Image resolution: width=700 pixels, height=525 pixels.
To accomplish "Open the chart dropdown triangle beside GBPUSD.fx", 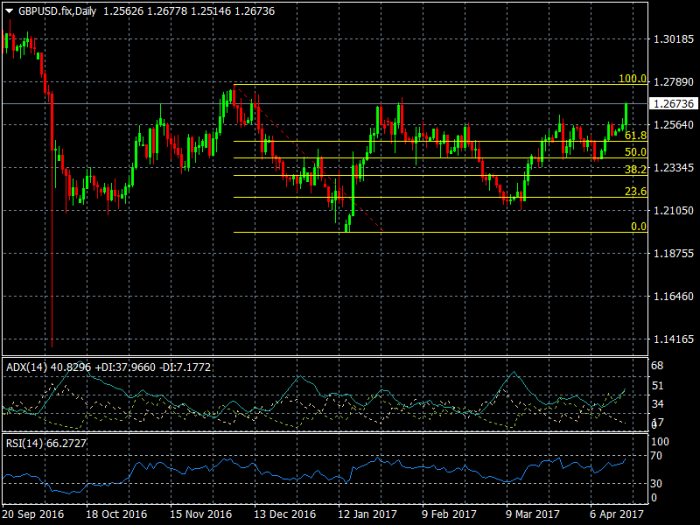I will tap(9, 12).
